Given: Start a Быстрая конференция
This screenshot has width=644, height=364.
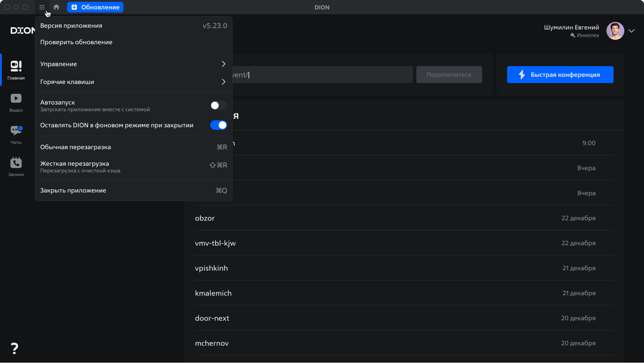Looking at the screenshot, I should [560, 75].
